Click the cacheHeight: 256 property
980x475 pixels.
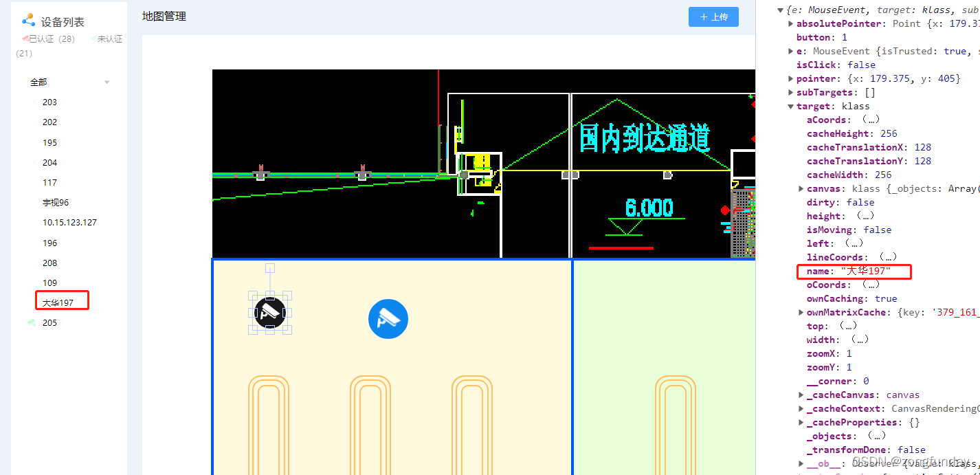(852, 133)
